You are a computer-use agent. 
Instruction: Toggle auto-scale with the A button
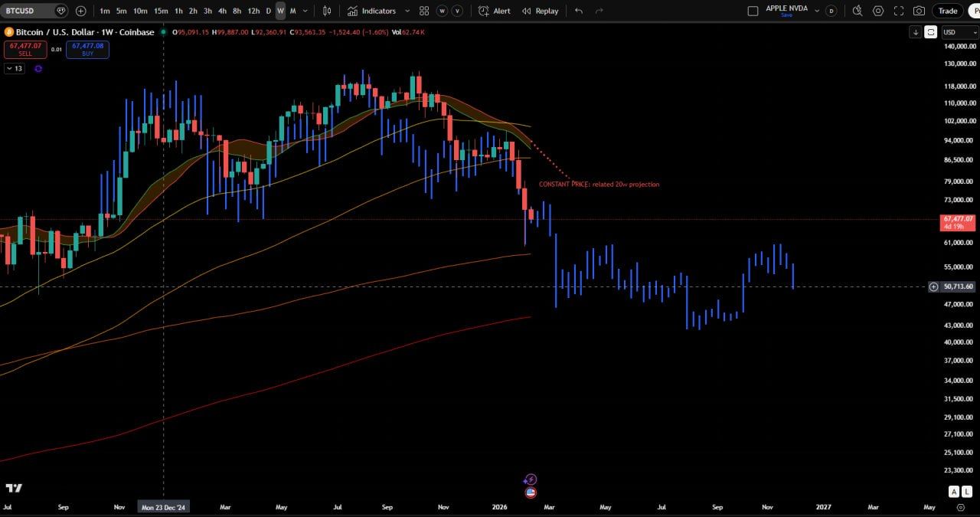tap(954, 492)
